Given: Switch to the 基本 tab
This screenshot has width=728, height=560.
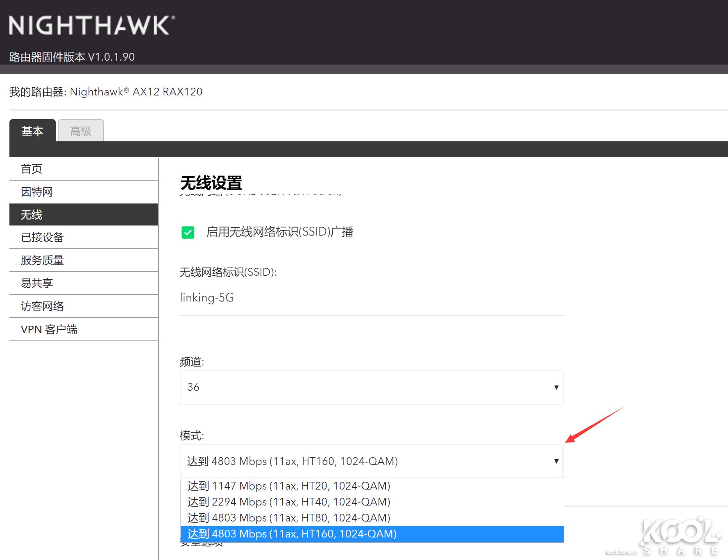Looking at the screenshot, I should coord(33,131).
